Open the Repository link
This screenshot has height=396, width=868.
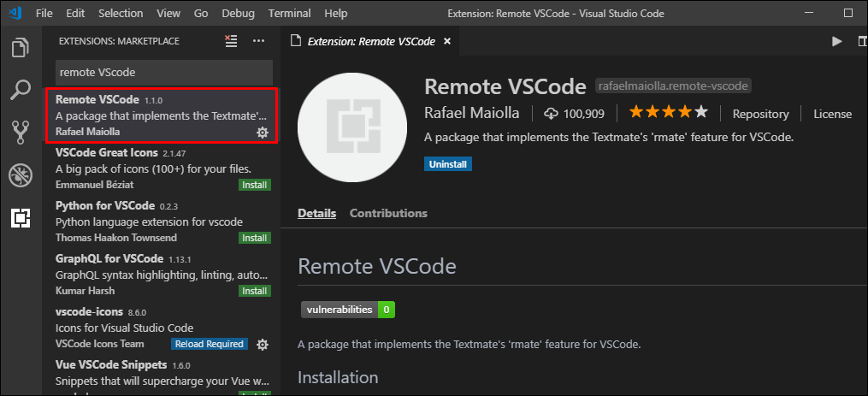[760, 114]
